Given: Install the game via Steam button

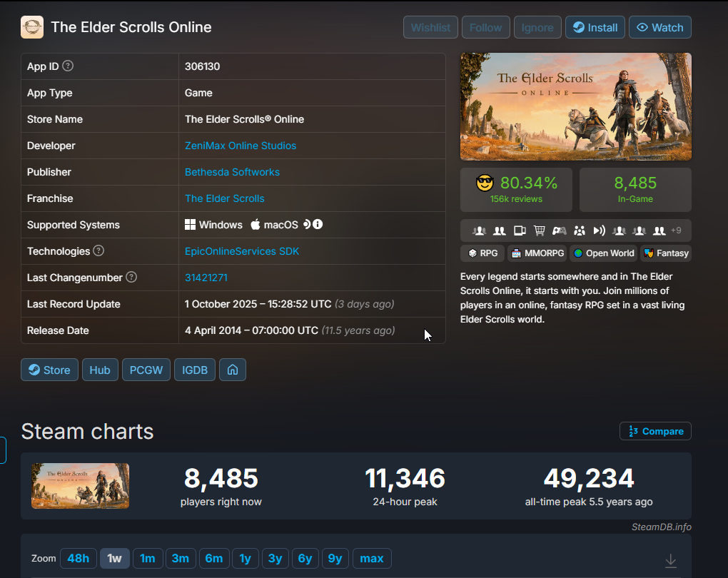Looking at the screenshot, I should pyautogui.click(x=595, y=27).
